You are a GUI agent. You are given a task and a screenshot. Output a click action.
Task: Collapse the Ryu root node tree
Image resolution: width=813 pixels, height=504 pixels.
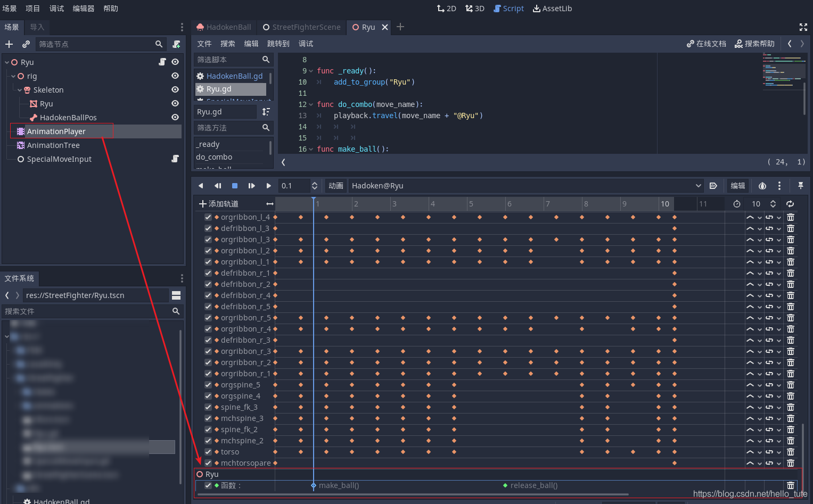pos(7,62)
